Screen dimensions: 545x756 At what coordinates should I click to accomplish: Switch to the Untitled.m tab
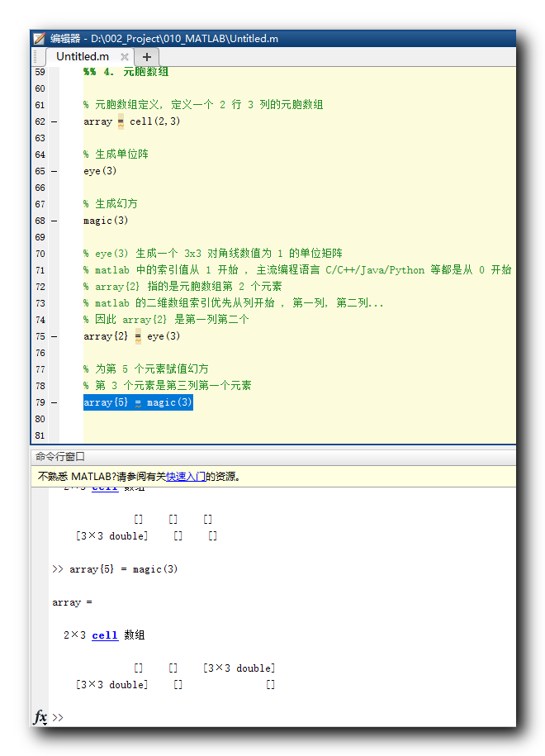click(83, 56)
